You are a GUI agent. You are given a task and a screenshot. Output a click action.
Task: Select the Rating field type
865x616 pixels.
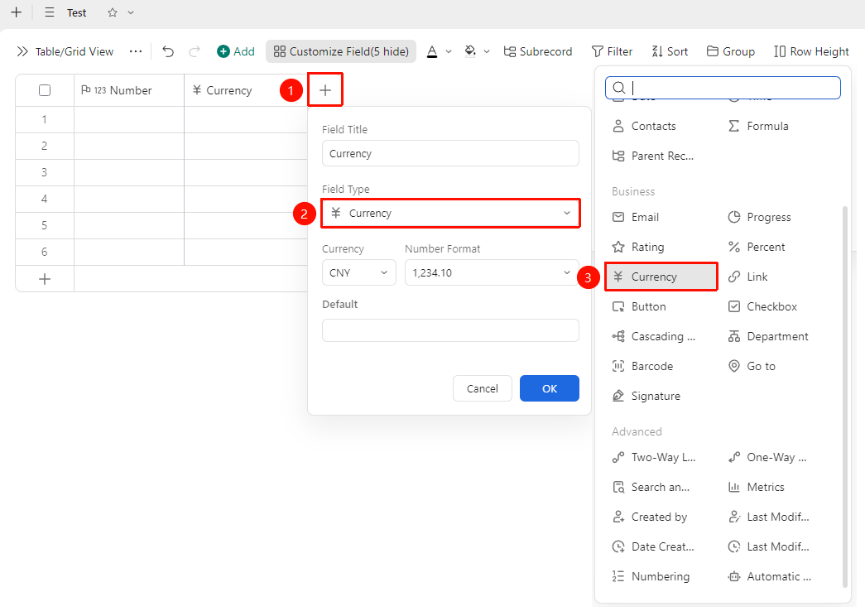pyautogui.click(x=637, y=247)
